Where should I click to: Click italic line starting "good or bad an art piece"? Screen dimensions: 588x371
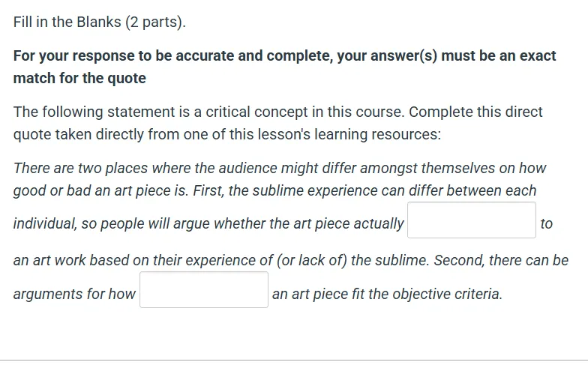coord(274,190)
